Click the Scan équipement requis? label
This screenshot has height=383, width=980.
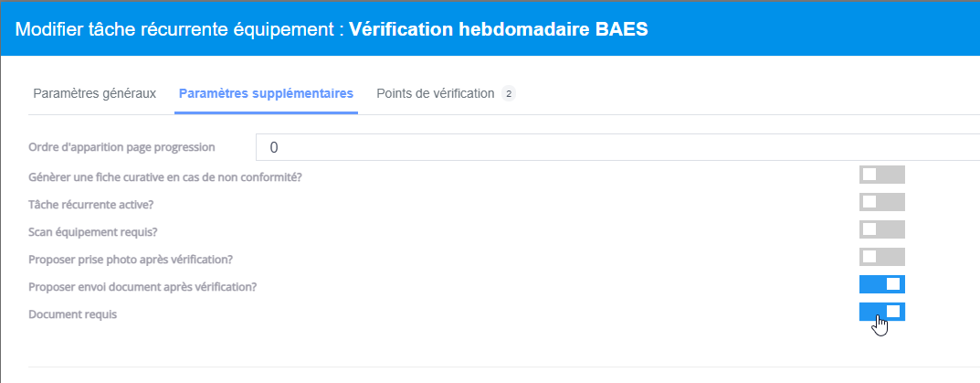pyautogui.click(x=99, y=231)
